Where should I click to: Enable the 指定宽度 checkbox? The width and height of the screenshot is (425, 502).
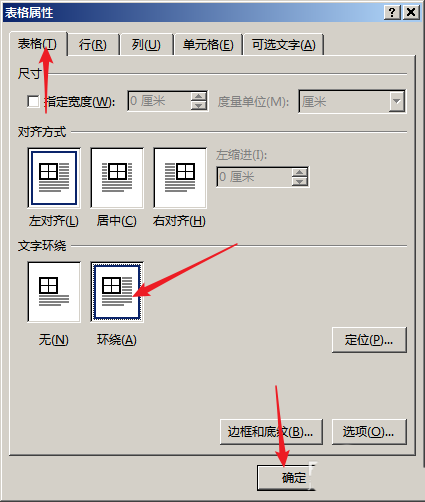click(x=33, y=101)
